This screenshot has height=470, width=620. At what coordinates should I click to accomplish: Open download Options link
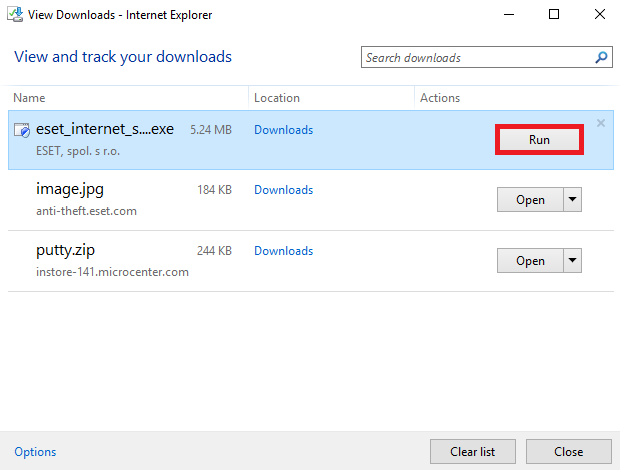coord(35,452)
